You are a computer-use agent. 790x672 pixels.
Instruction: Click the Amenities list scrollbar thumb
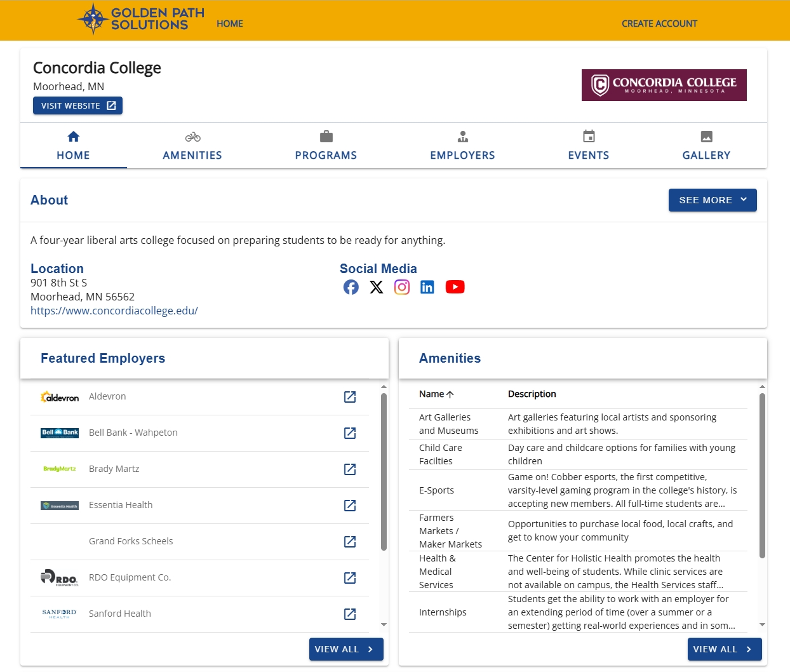pos(762,475)
